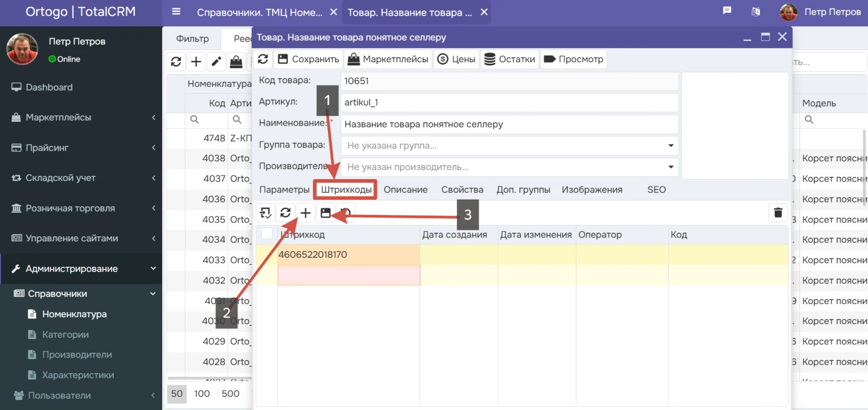
Task: Refresh the barcode table
Action: point(286,213)
